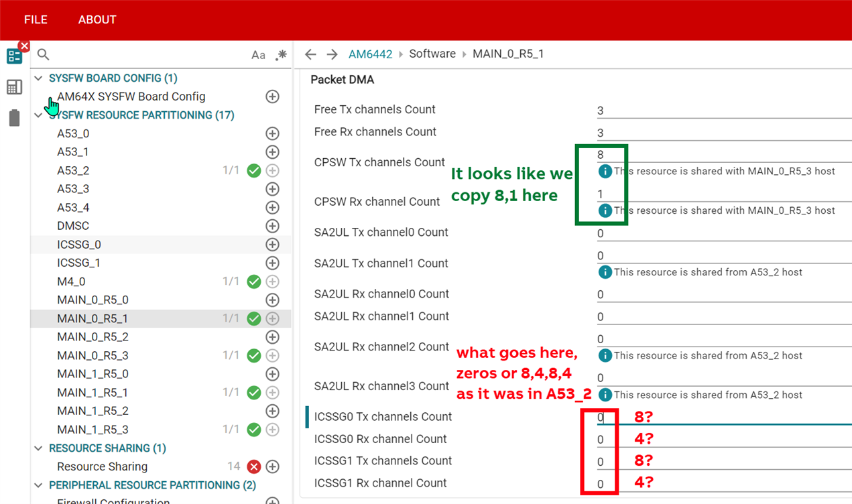Click green check on MAIN_0_R5_3 row

[253, 356]
